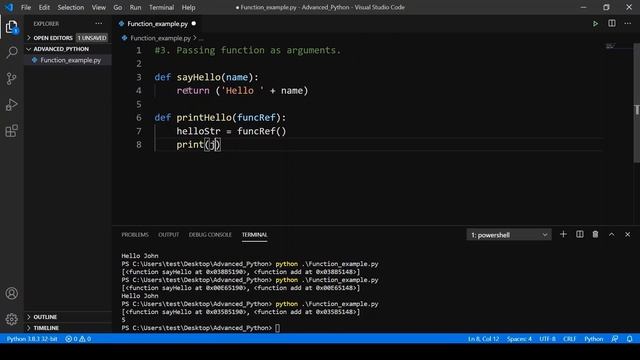
Task: Open the Run menu
Action: 135,7
